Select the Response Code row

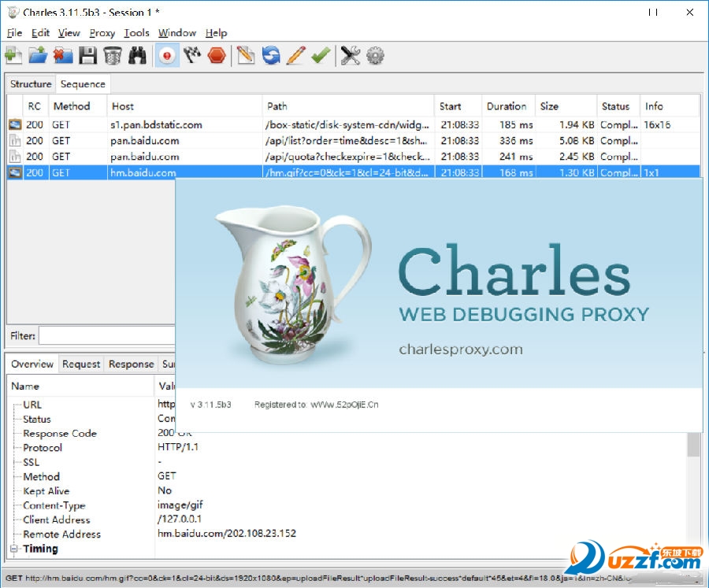tap(60, 433)
